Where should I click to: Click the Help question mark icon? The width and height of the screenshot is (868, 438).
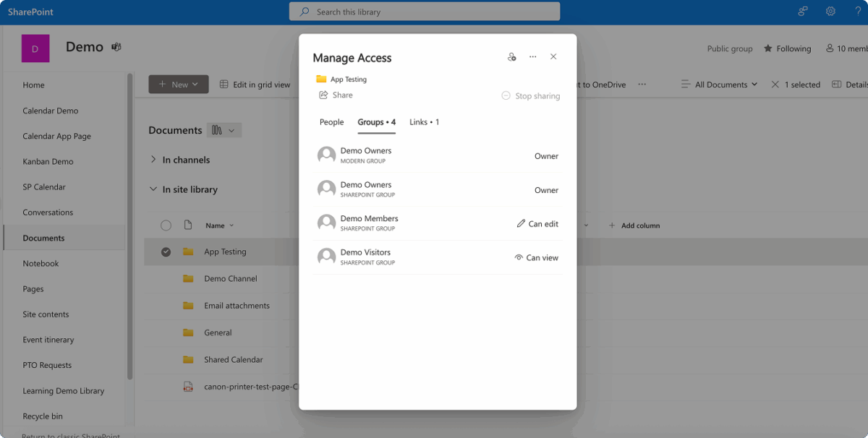pyautogui.click(x=858, y=11)
